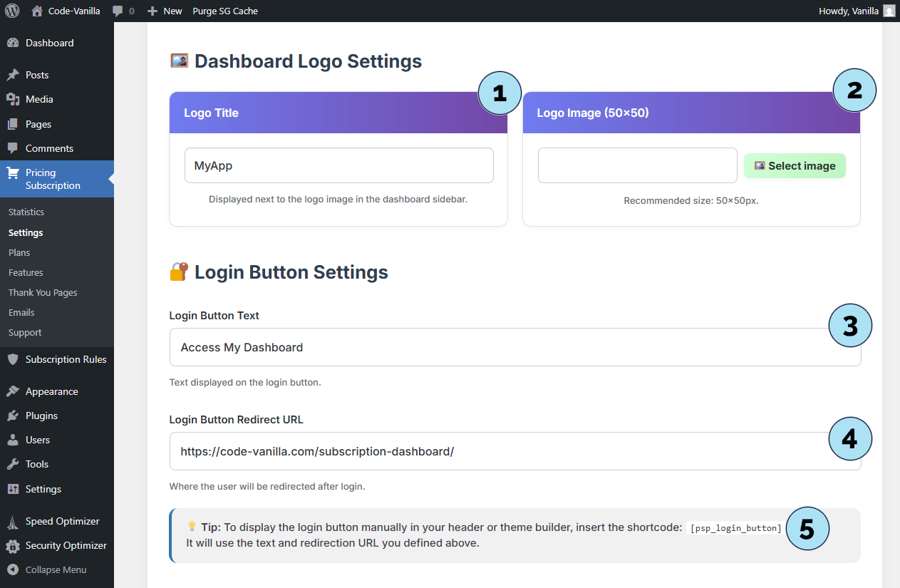Open the comments bubble icon in admin bar
This screenshot has height=588, width=900.
click(118, 11)
